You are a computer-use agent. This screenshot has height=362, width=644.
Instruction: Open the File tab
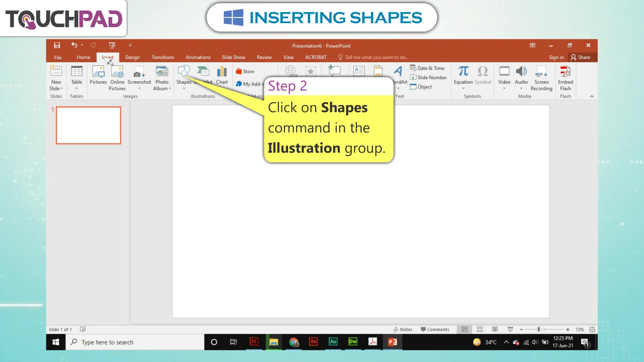click(58, 57)
